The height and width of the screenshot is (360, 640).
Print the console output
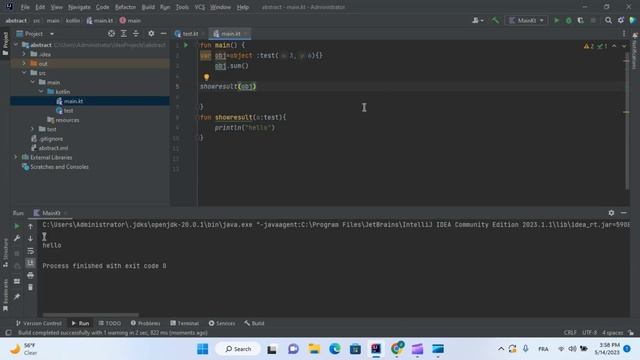[x=31, y=276]
